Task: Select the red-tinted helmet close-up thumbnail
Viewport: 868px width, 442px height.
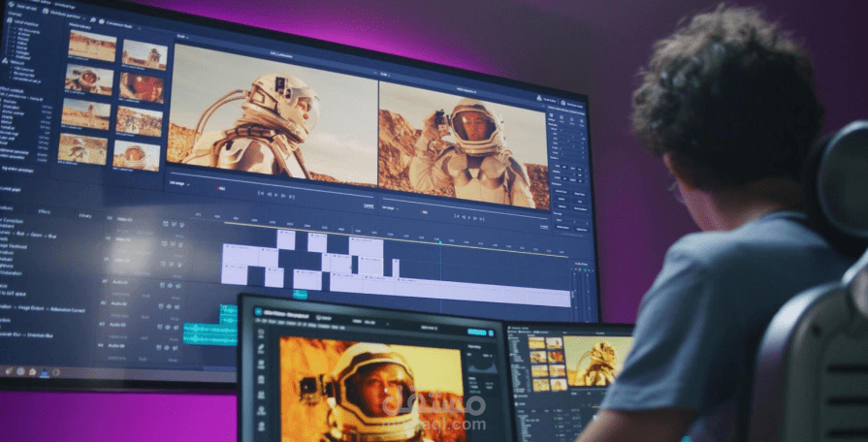Action: click(x=142, y=87)
